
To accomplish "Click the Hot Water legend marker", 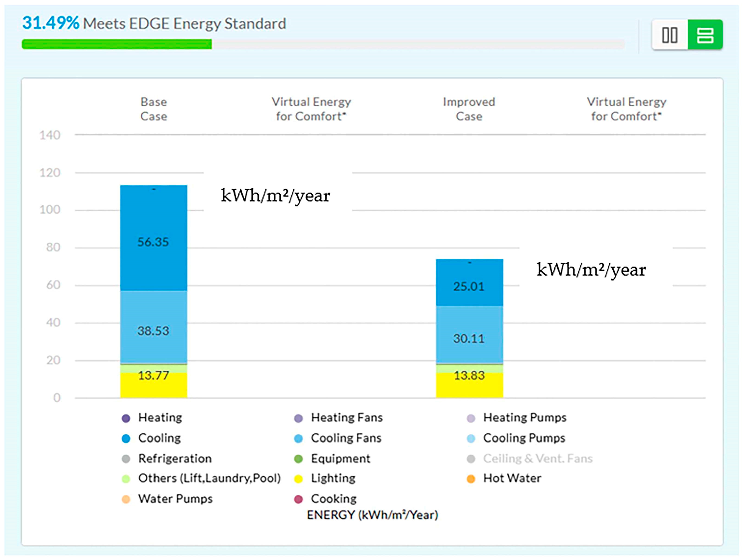I will point(471,479).
